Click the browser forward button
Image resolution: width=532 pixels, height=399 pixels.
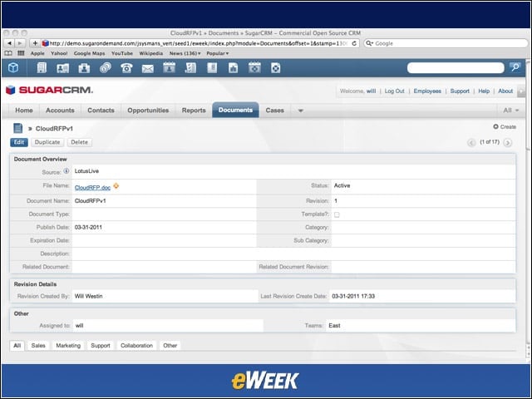tap(20, 43)
